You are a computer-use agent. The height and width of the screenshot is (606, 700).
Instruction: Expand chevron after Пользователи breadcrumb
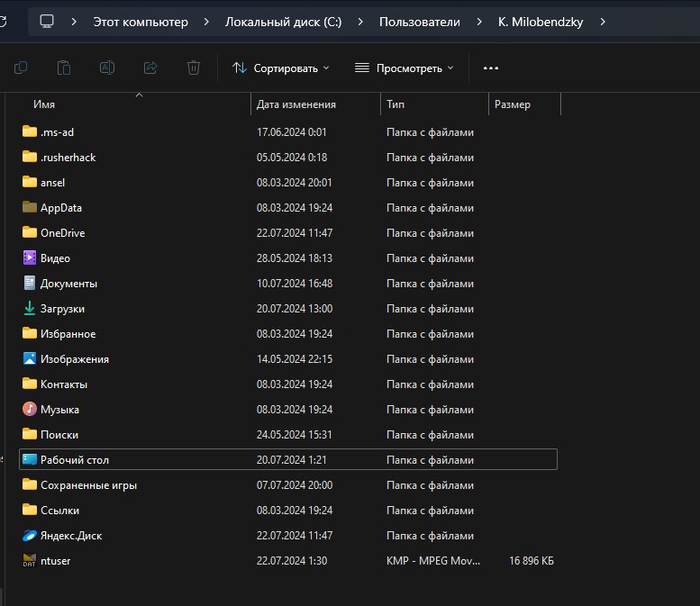[479, 22]
